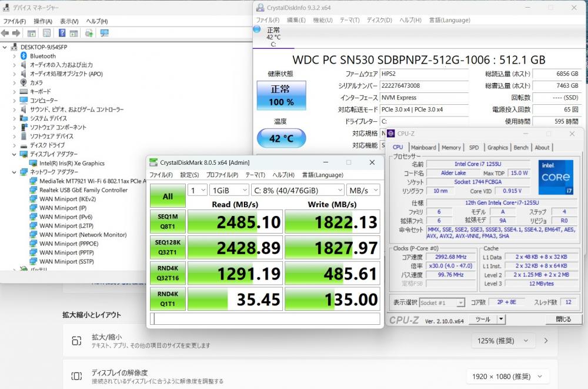This screenshot has height=389, width=588.
Task: Click the Intel Core i7 logo in CPU-Z
Action: coord(556,177)
